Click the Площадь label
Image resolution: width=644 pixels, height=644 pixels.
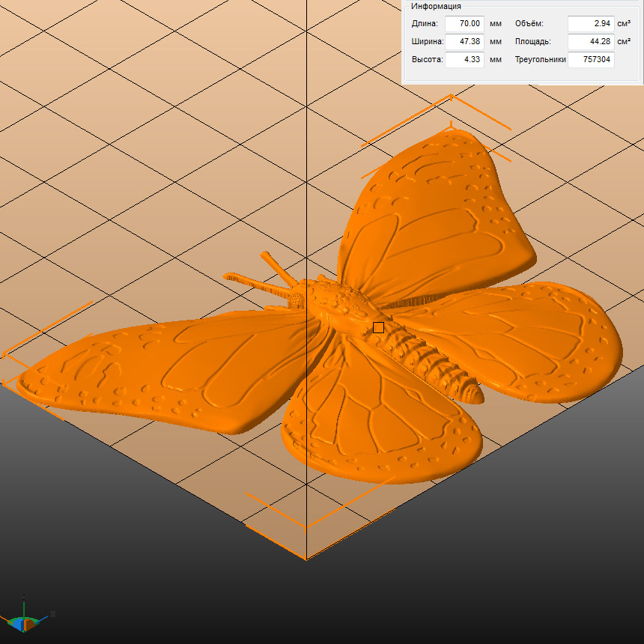coord(532,42)
